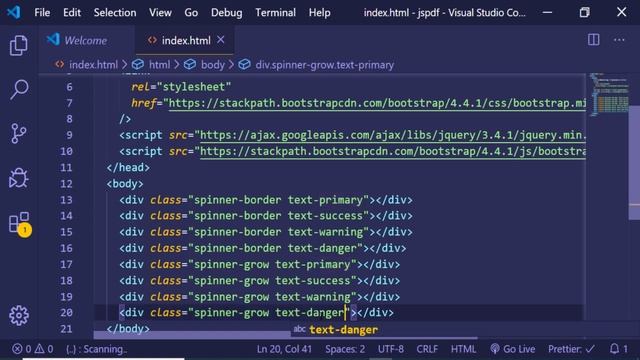Change file encoding UTF-8
This screenshot has height=360, width=640.
coord(391,349)
